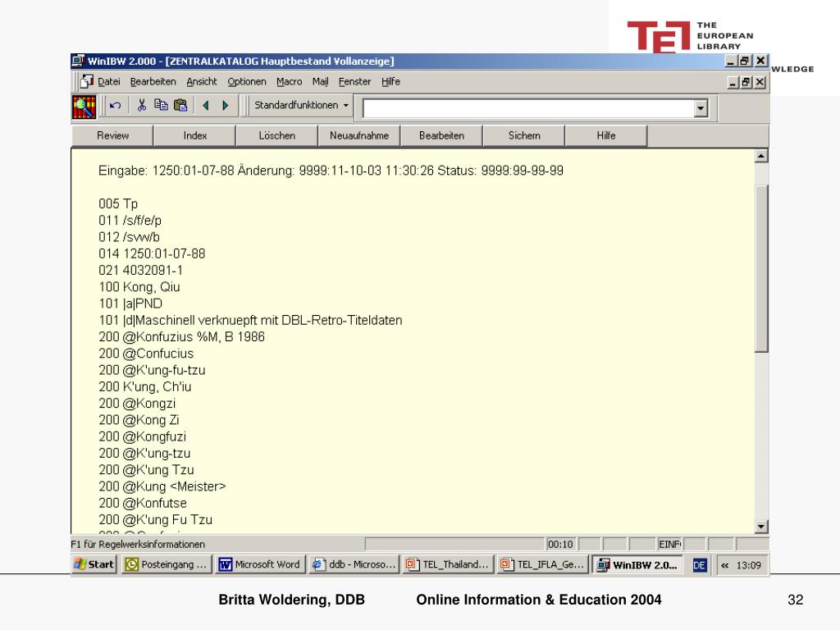Image resolution: width=840 pixels, height=630 pixels.
Task: Click the Sichern button
Action: [x=524, y=135]
